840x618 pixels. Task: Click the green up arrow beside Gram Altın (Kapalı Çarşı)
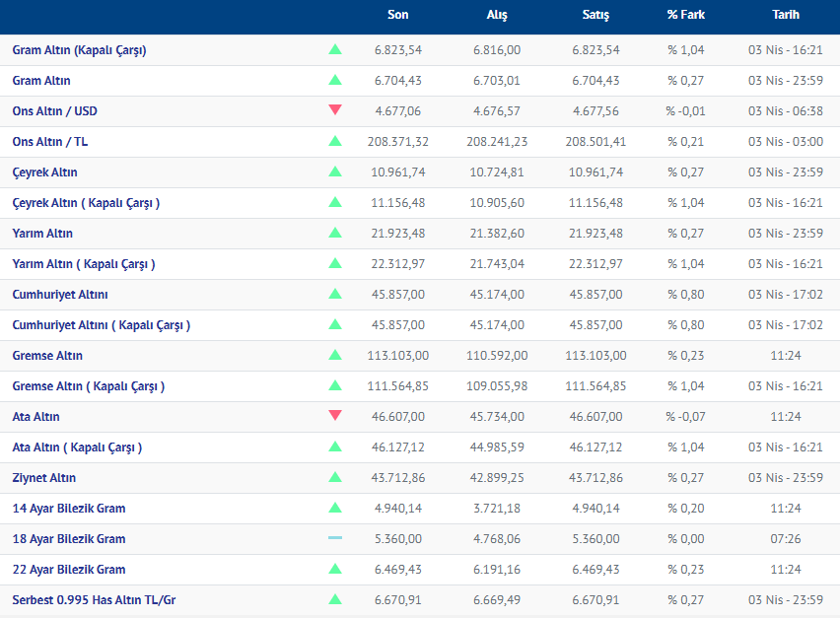[x=335, y=49]
